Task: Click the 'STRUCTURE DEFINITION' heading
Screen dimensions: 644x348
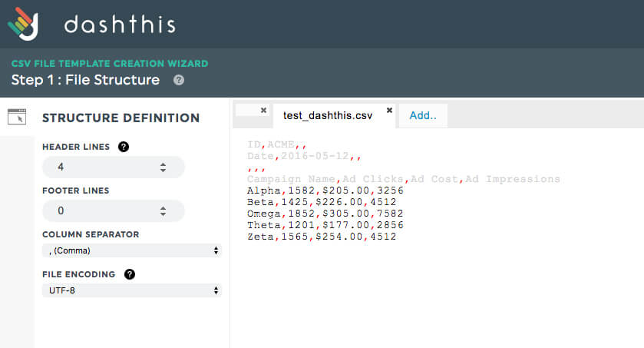Action: (x=121, y=118)
